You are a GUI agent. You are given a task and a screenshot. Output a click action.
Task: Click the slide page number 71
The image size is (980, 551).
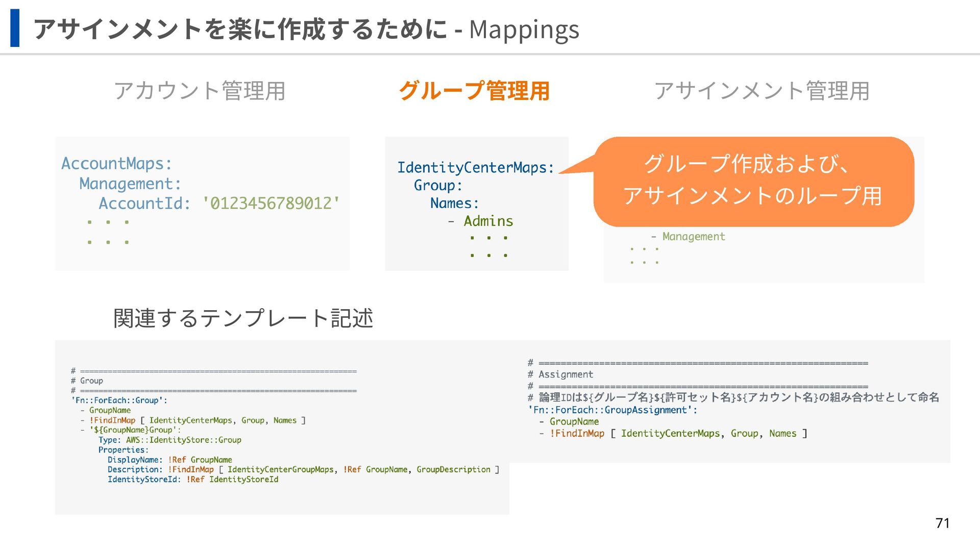tap(942, 523)
